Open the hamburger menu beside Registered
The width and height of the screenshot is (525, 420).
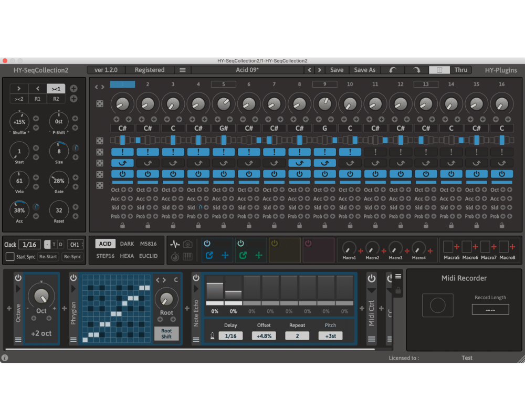[182, 70]
